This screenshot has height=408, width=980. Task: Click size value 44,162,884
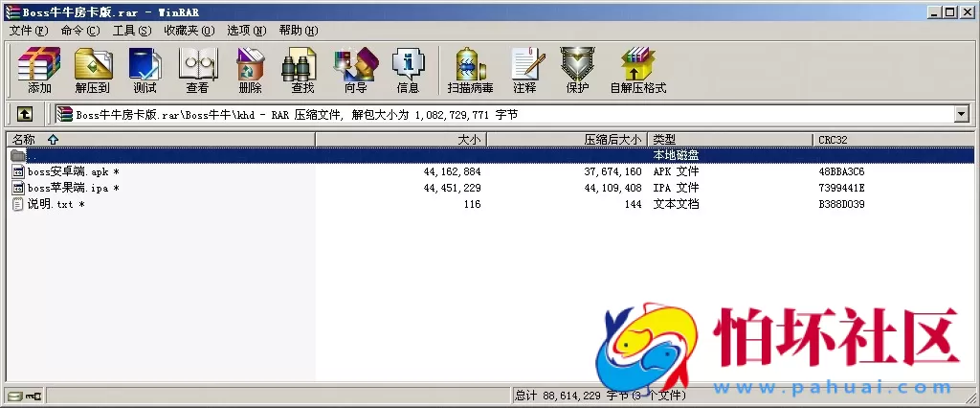point(452,171)
